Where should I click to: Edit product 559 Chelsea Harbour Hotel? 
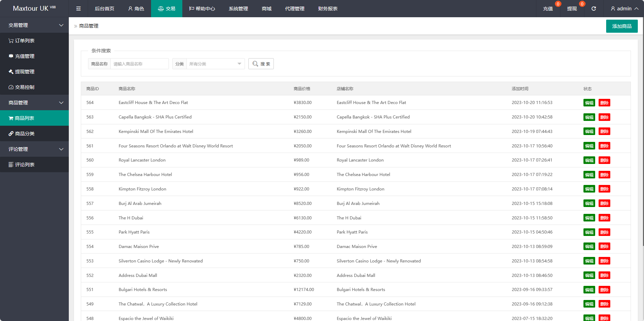click(589, 175)
